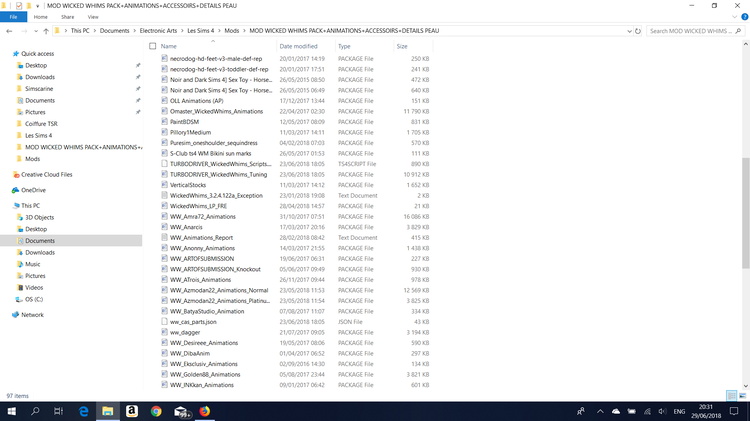Launch Google Chrome from taskbar
This screenshot has height=421, width=750.
(x=156, y=411)
